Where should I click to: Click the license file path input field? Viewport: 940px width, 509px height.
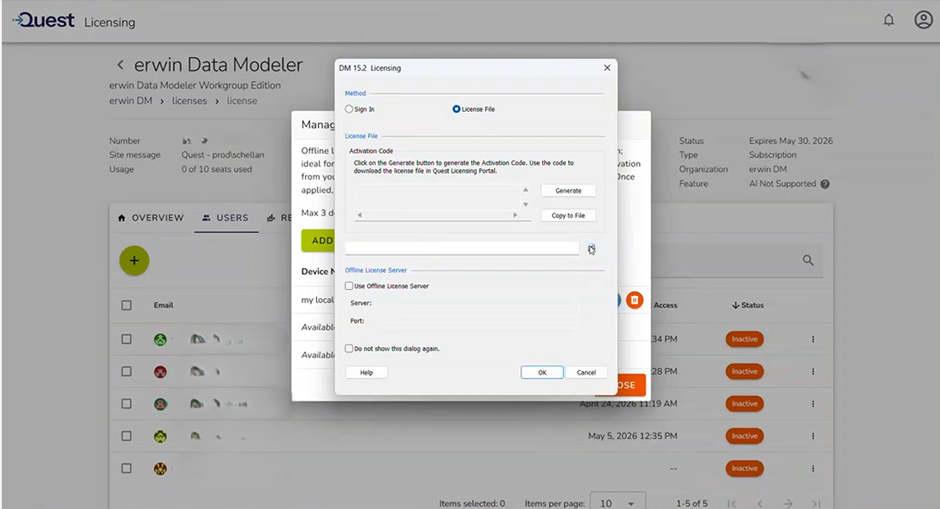pyautogui.click(x=462, y=248)
